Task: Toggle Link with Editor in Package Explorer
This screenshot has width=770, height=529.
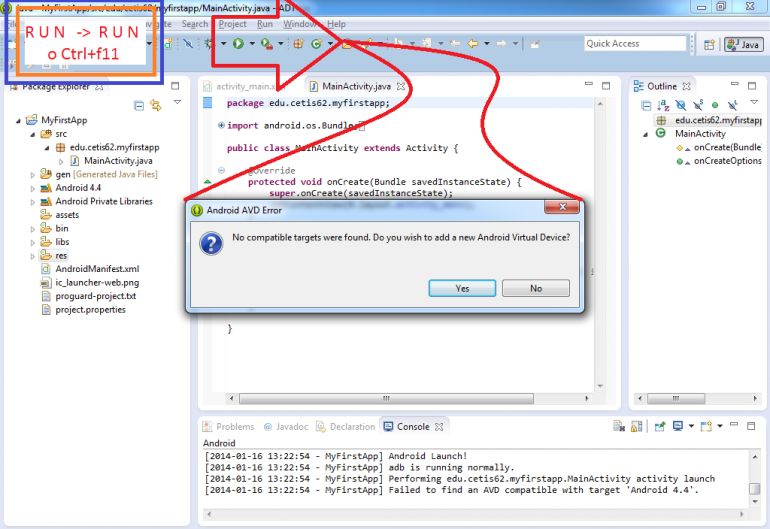Action: (x=156, y=105)
